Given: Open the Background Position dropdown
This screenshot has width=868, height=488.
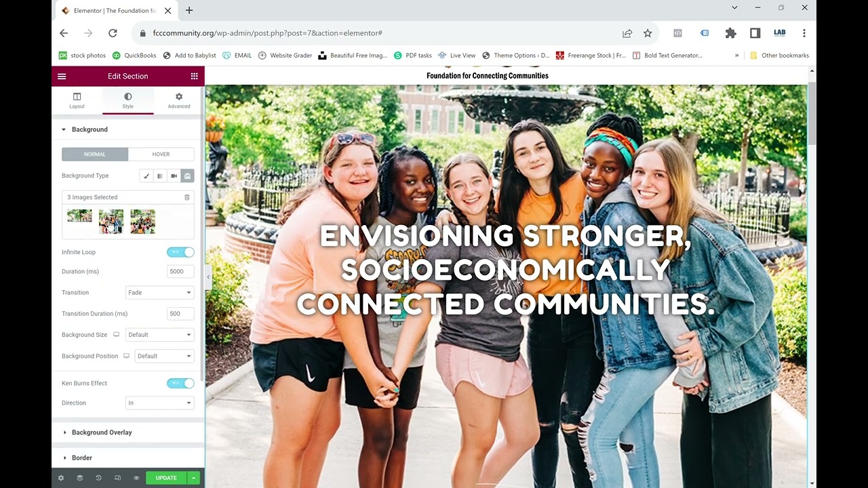Looking at the screenshot, I should [165, 356].
